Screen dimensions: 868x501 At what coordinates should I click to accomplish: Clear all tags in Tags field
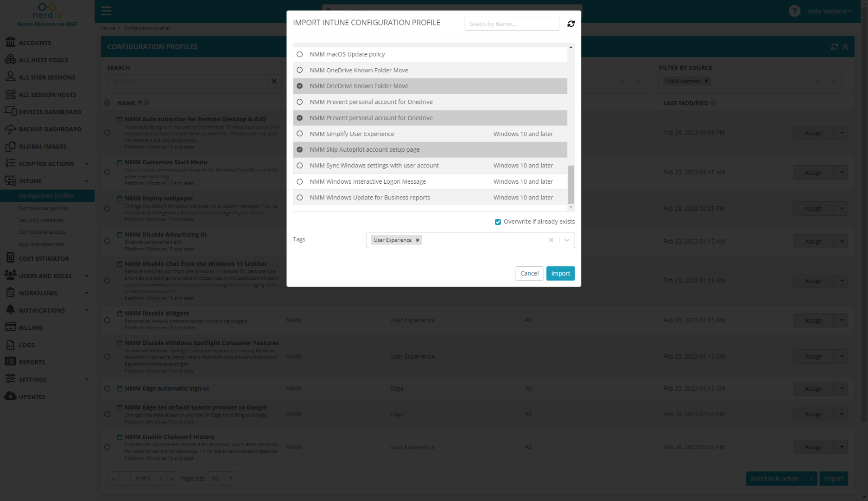click(x=551, y=240)
